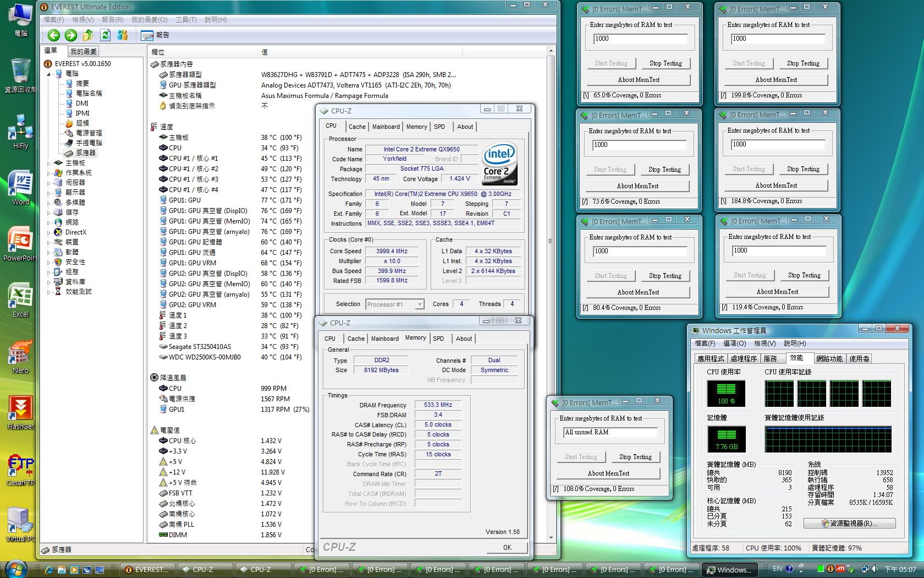Viewport: 924px width, 578px height.
Task: Expand the 主機板 node in EVEREST tree
Action: (x=49, y=163)
